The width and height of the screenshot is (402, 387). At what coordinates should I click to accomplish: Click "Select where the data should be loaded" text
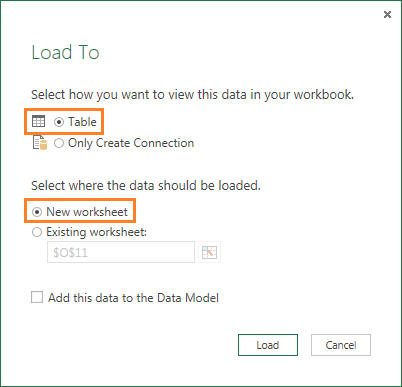146,185
